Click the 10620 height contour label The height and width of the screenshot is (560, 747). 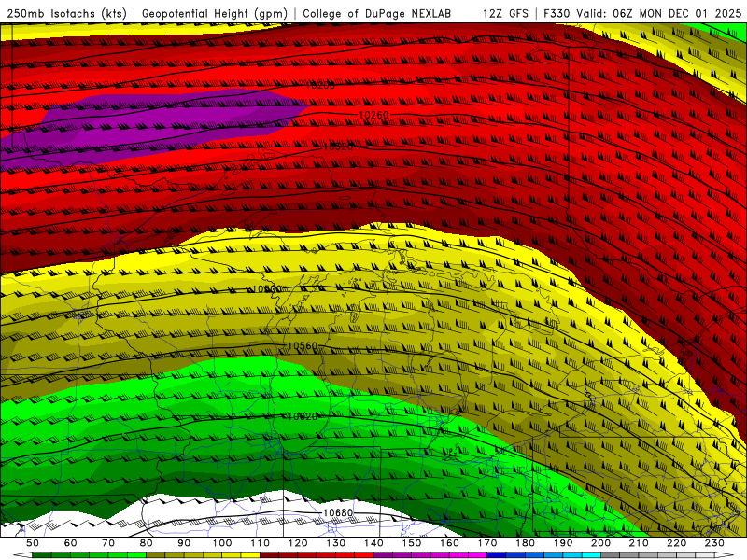(303, 416)
